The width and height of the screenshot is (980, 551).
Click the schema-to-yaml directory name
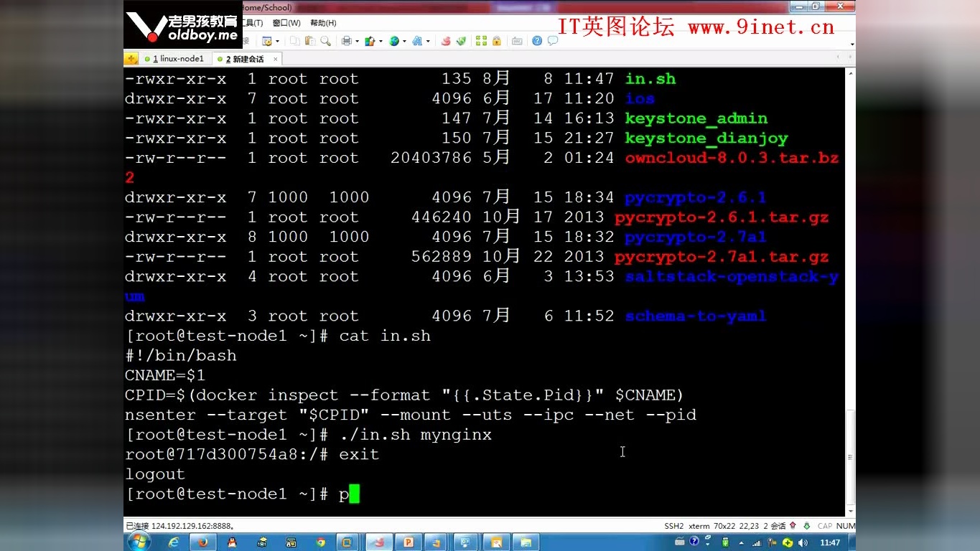[x=696, y=316]
